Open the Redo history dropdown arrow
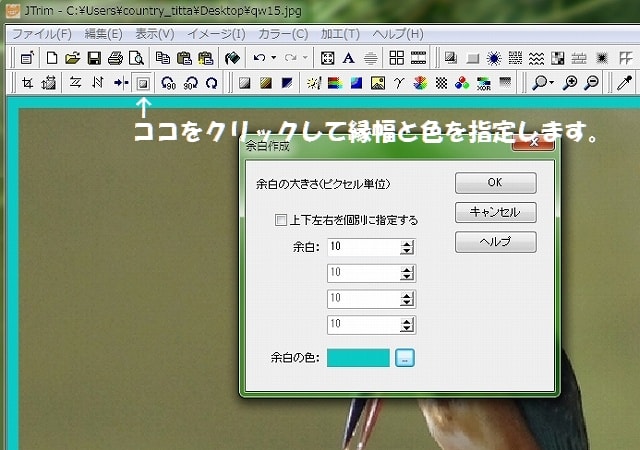This screenshot has width=640, height=450. click(305, 58)
